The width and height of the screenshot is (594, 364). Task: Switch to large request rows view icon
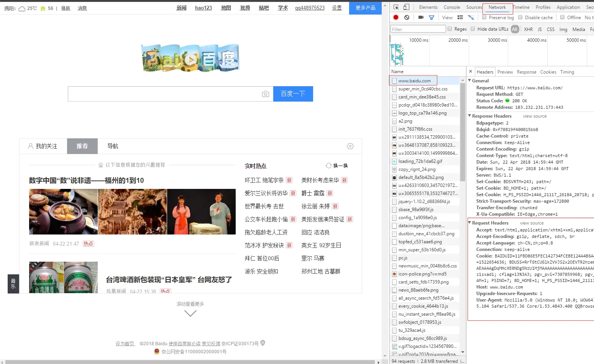pos(460,17)
